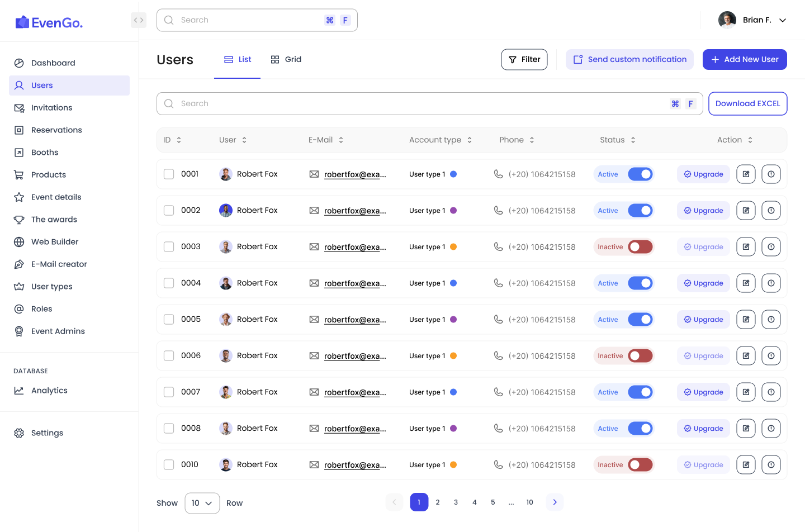The width and height of the screenshot is (805, 532).
Task: Open the email link in row 0004
Action: (x=355, y=283)
